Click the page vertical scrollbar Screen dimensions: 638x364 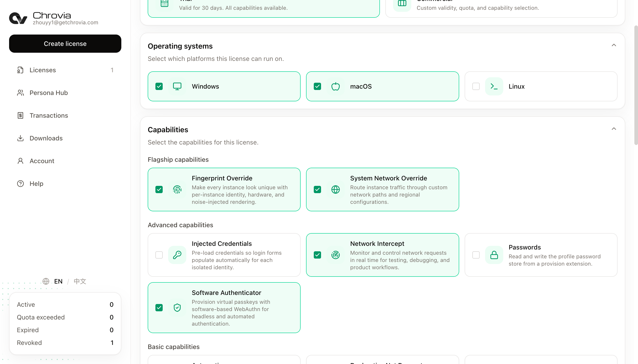click(x=636, y=85)
